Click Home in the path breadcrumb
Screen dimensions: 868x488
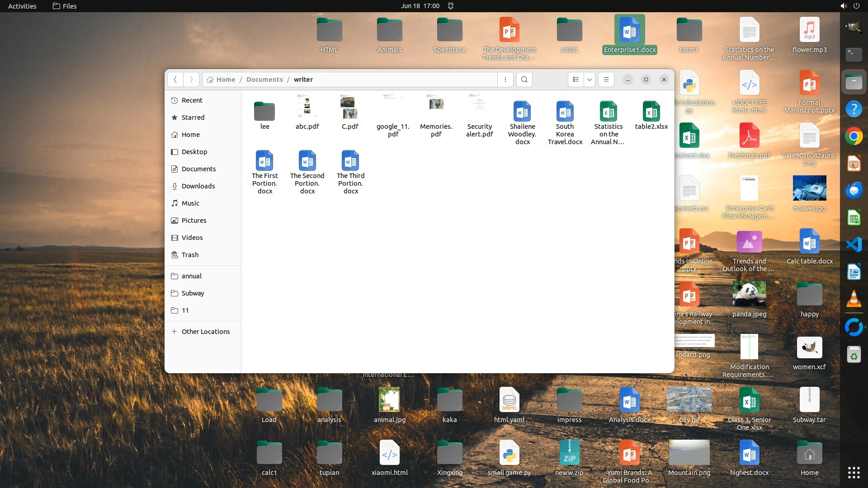click(x=225, y=80)
